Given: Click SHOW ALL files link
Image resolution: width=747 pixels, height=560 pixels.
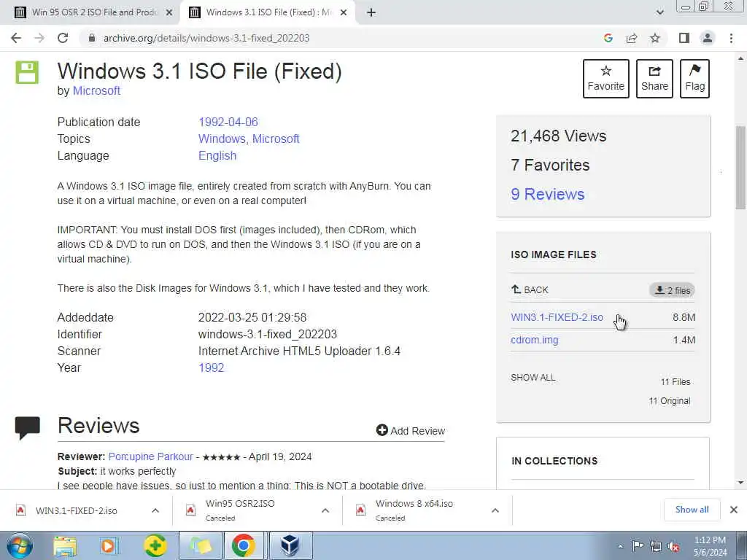Looking at the screenshot, I should click(x=533, y=377).
